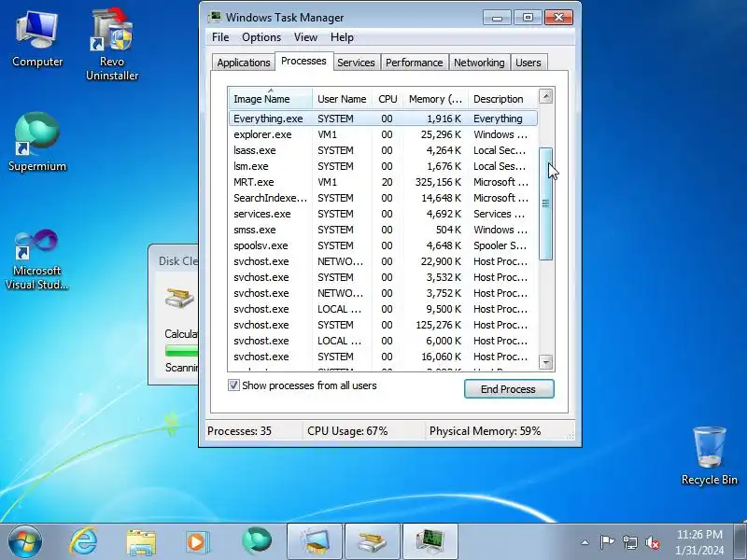Open the Recycle Bin icon

coord(710,455)
